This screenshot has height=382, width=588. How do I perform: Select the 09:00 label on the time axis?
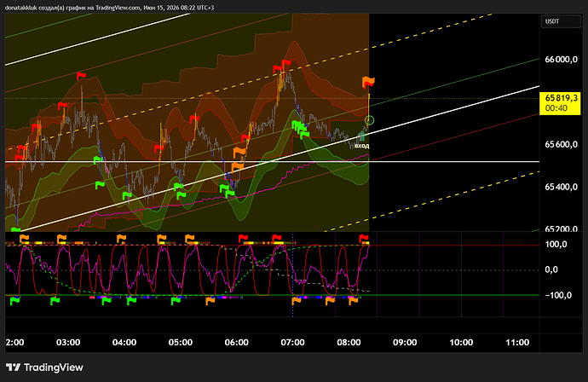[405, 342]
